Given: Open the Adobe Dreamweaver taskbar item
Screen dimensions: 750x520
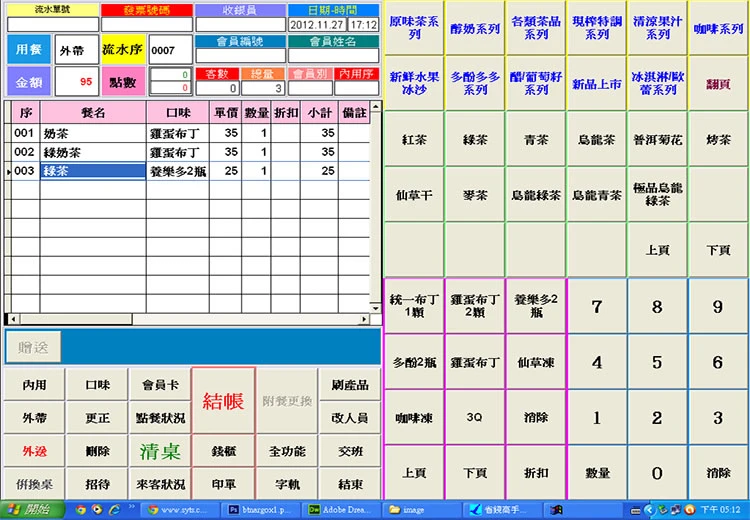Looking at the screenshot, I should coord(339,509).
